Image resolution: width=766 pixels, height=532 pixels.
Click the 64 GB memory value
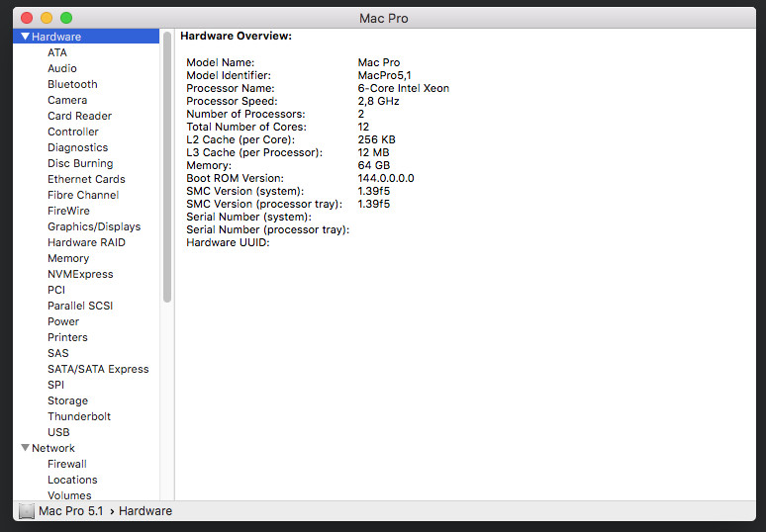click(x=374, y=165)
